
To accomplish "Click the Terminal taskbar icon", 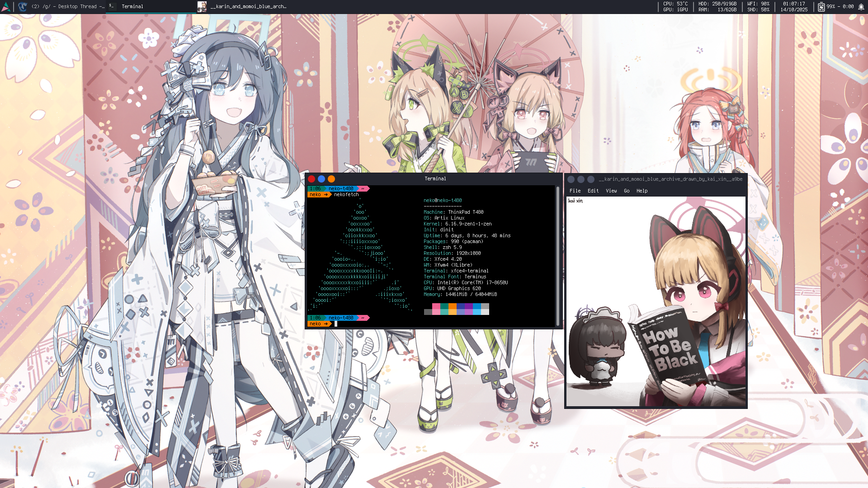I will [x=112, y=6].
